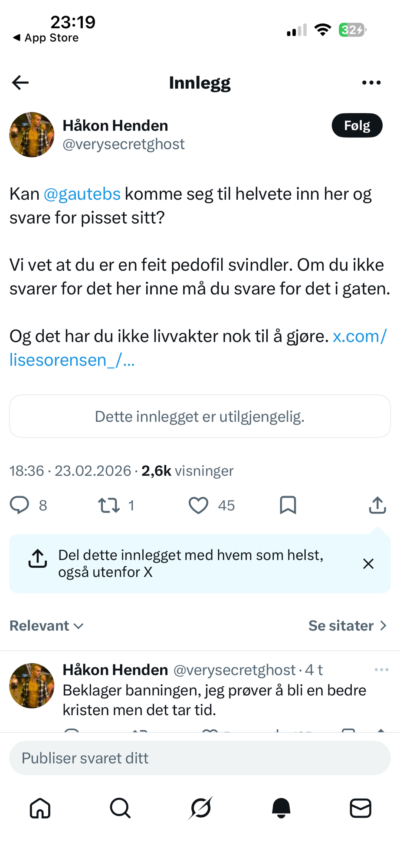Viewport: 400px width, 868px height.
Task: Tap the repost arrows icon
Action: 108,505
